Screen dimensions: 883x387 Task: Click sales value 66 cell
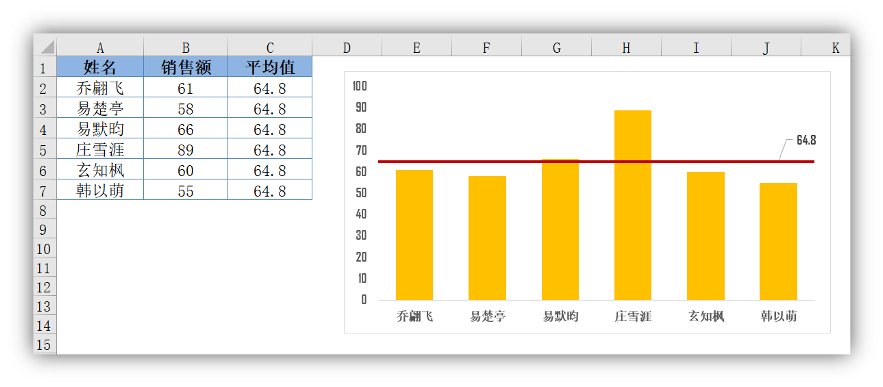tap(186, 129)
